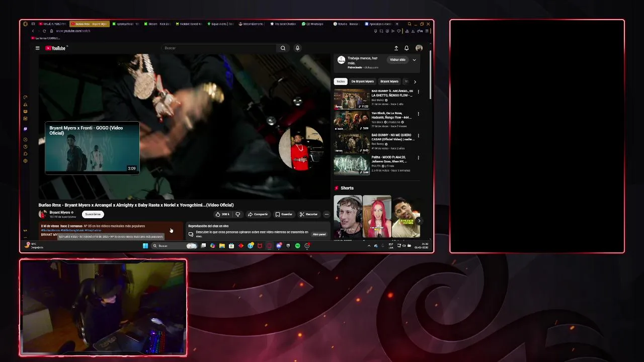644x362 pixels.
Task: Click the circular channel end-screen element
Action: tap(301, 148)
